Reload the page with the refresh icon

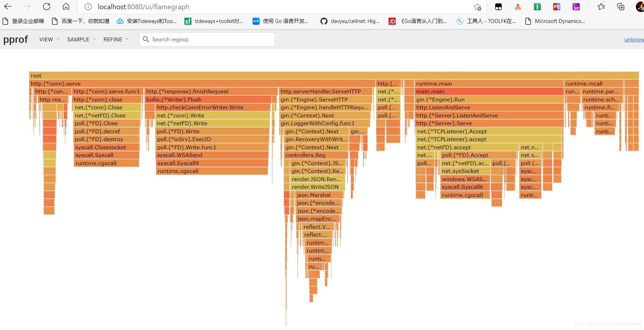click(x=46, y=7)
